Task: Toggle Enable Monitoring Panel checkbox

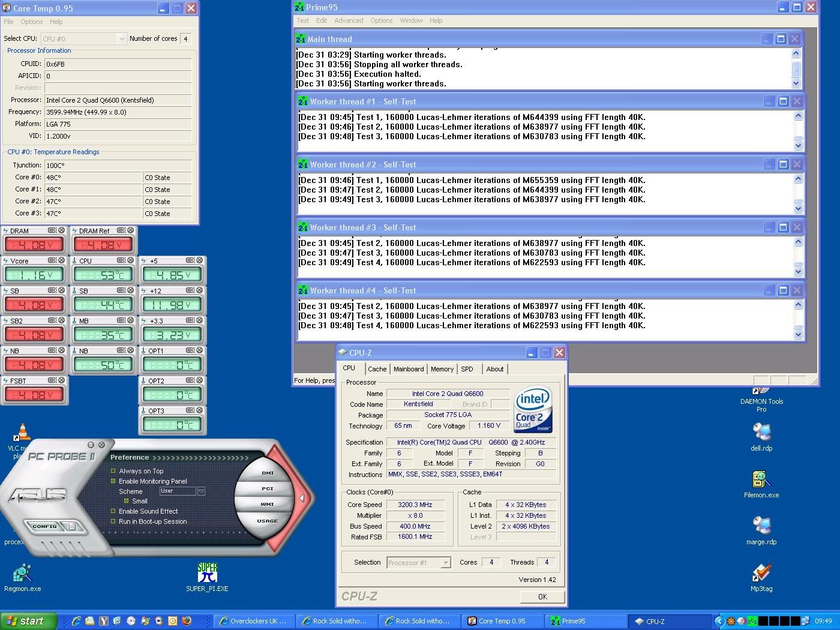Action: point(113,481)
